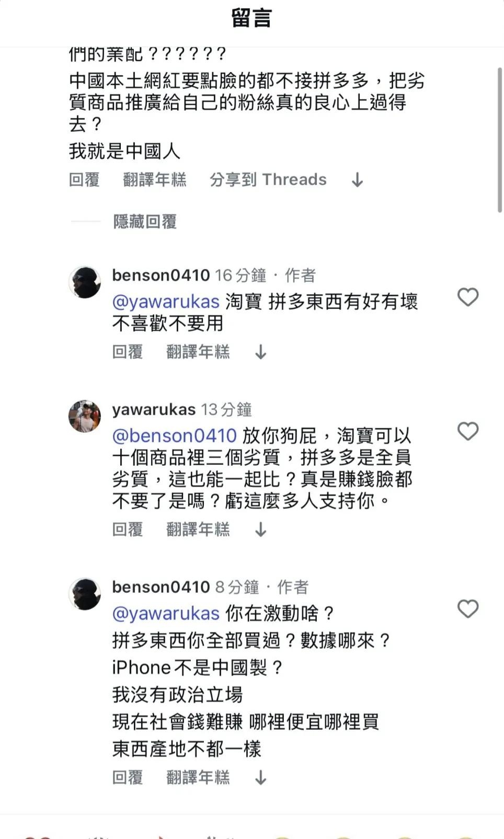The width and height of the screenshot is (504, 839).
Task: Open yawarukas profile picture
Action: click(x=85, y=417)
